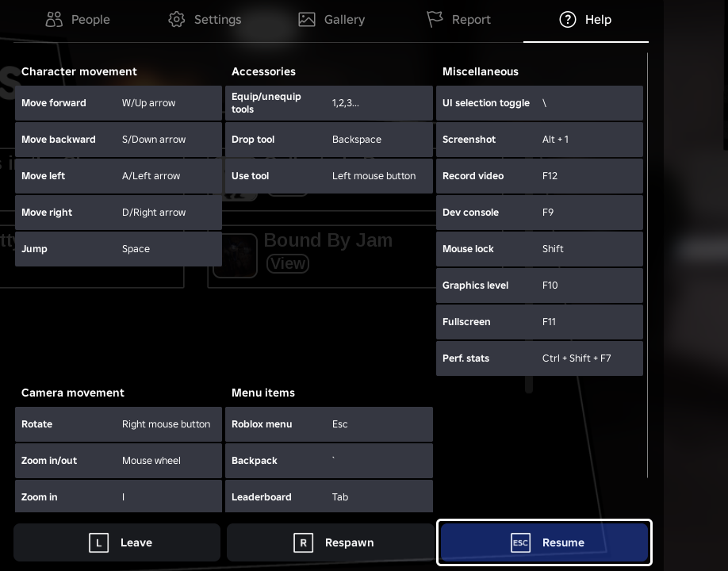This screenshot has height=571, width=728.
Task: Click the 'Esc' key binding
Action: [x=340, y=424]
